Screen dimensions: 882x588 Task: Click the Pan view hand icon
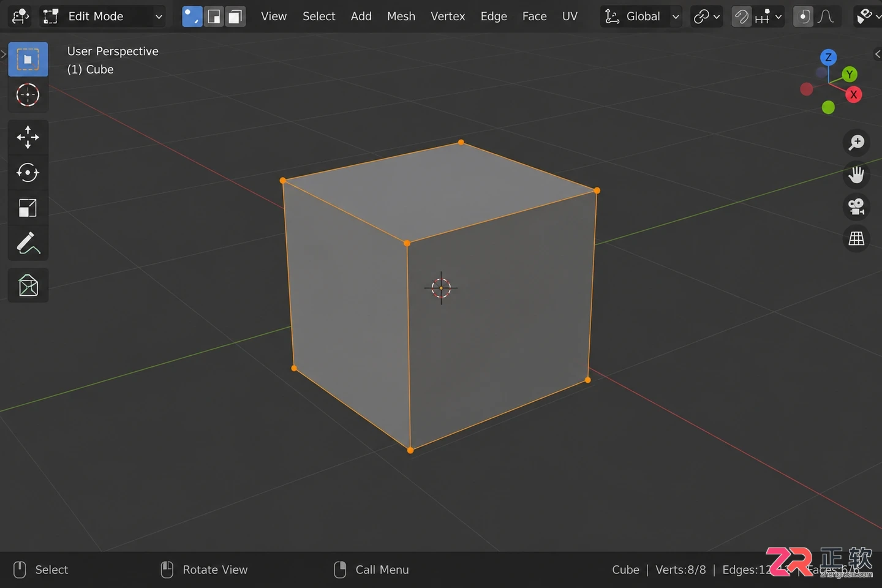856,175
